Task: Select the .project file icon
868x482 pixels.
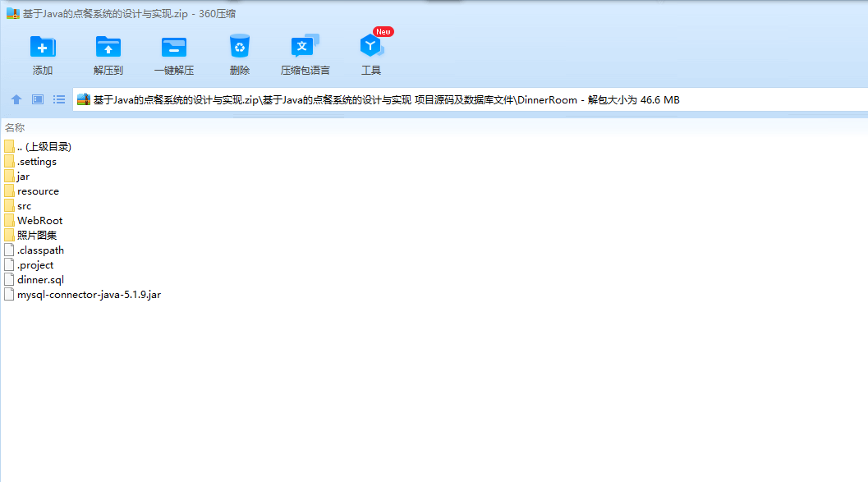Action: [x=9, y=264]
